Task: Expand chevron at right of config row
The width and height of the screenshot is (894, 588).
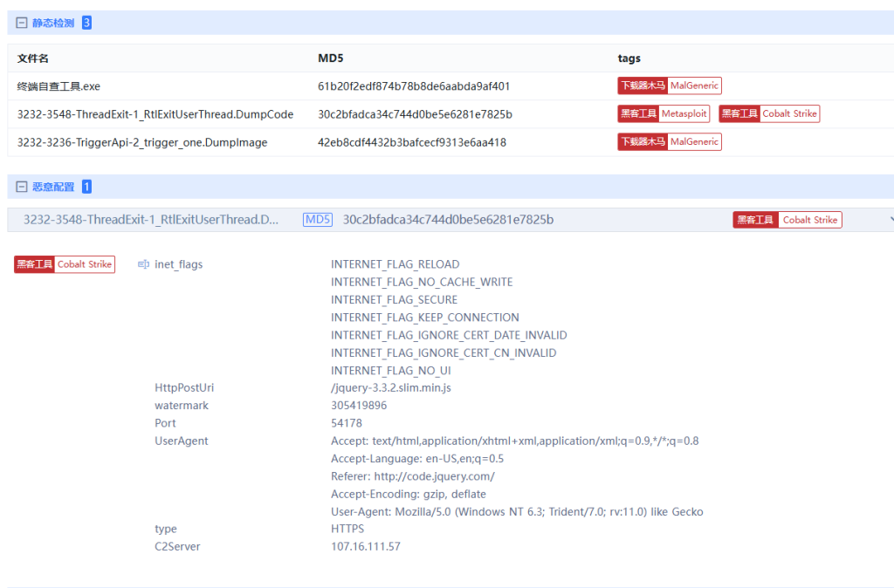Action: [x=890, y=220]
